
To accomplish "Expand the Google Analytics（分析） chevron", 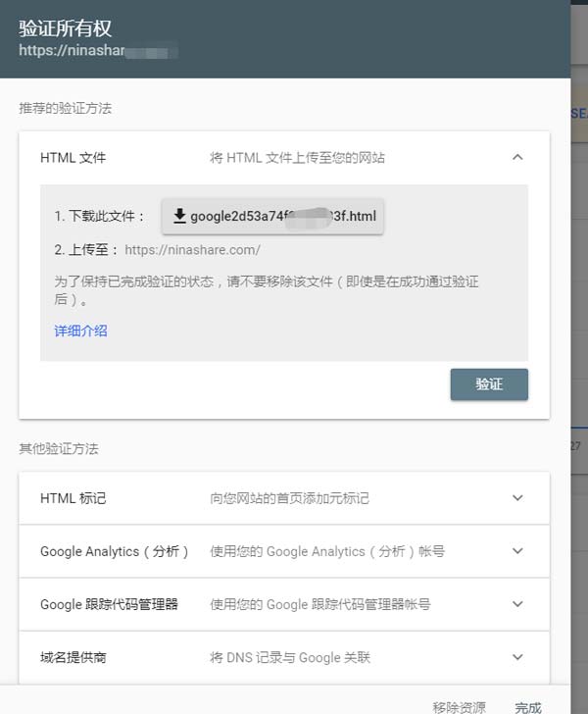I will pyautogui.click(x=517, y=551).
